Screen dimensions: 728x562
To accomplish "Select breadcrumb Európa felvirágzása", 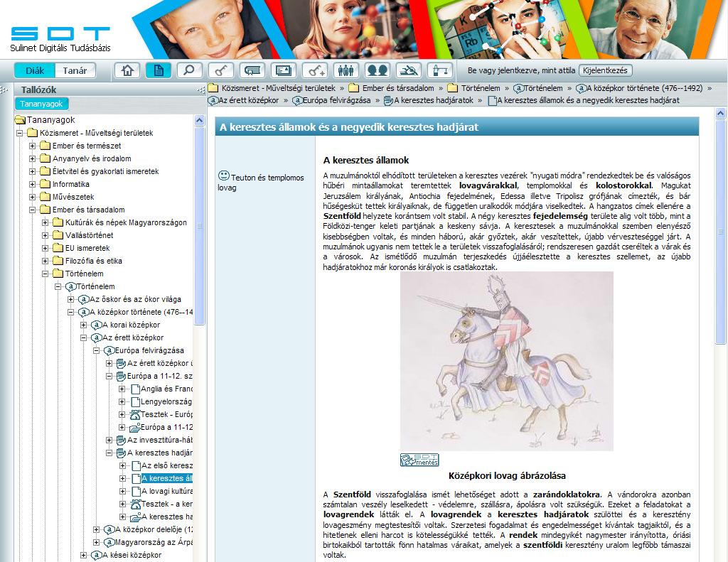I will [336, 100].
